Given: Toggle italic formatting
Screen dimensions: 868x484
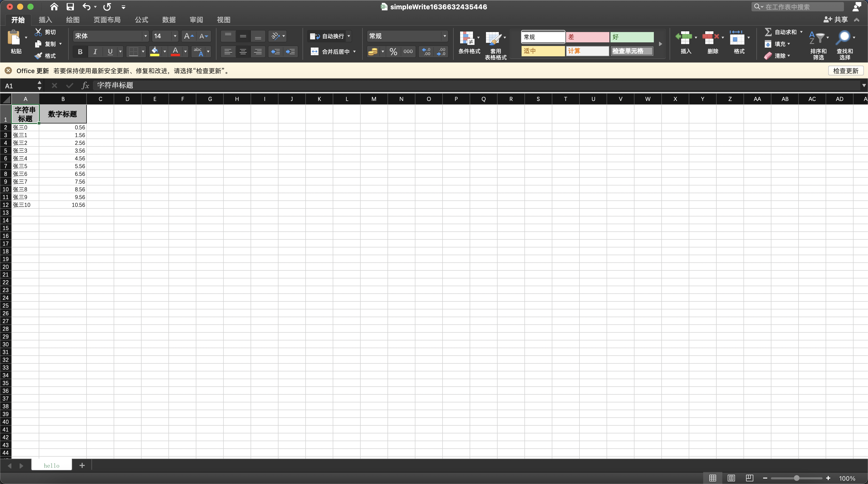Looking at the screenshot, I should tap(95, 52).
